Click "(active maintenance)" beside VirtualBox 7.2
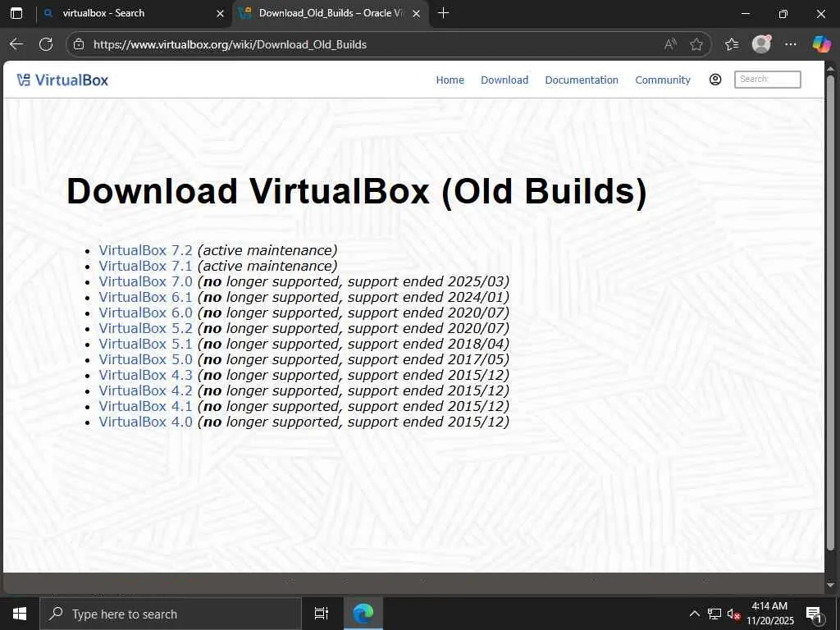The image size is (840, 630). 267,250
